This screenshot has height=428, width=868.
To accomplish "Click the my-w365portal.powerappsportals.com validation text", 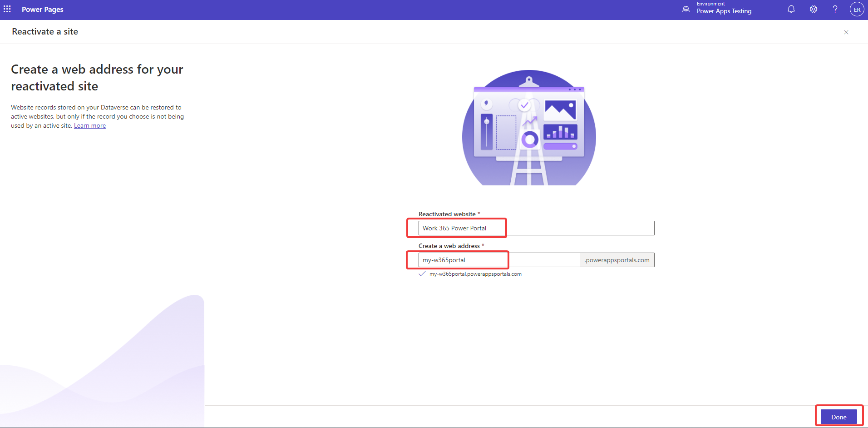I will pos(475,274).
